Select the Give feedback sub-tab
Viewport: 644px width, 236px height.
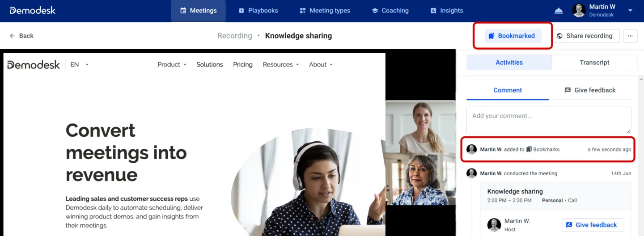[x=590, y=90]
